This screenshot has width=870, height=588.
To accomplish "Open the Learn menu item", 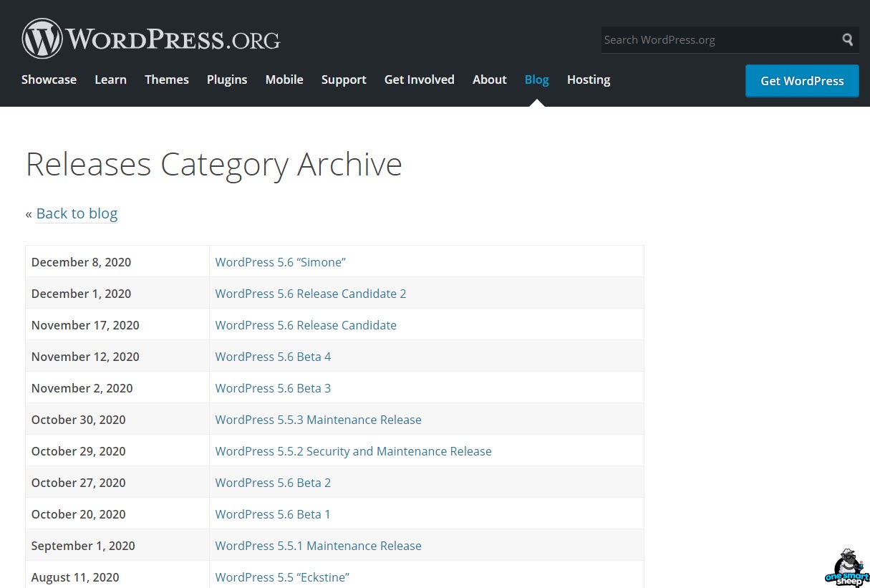I will click(110, 79).
